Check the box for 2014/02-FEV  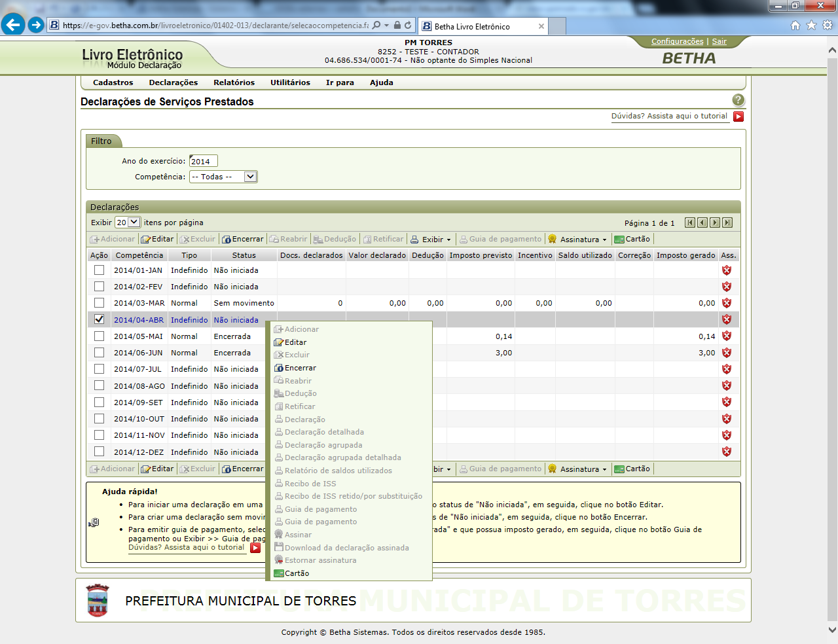tap(99, 287)
